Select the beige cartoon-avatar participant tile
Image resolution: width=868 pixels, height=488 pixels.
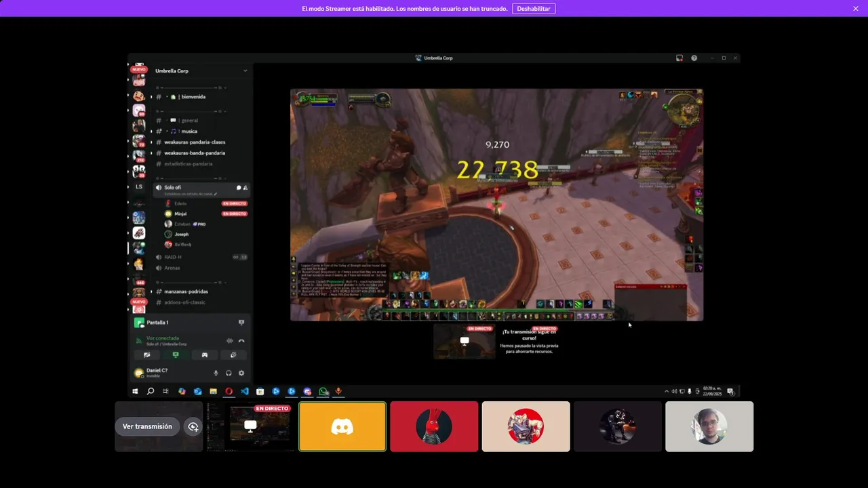pyautogui.click(x=526, y=426)
